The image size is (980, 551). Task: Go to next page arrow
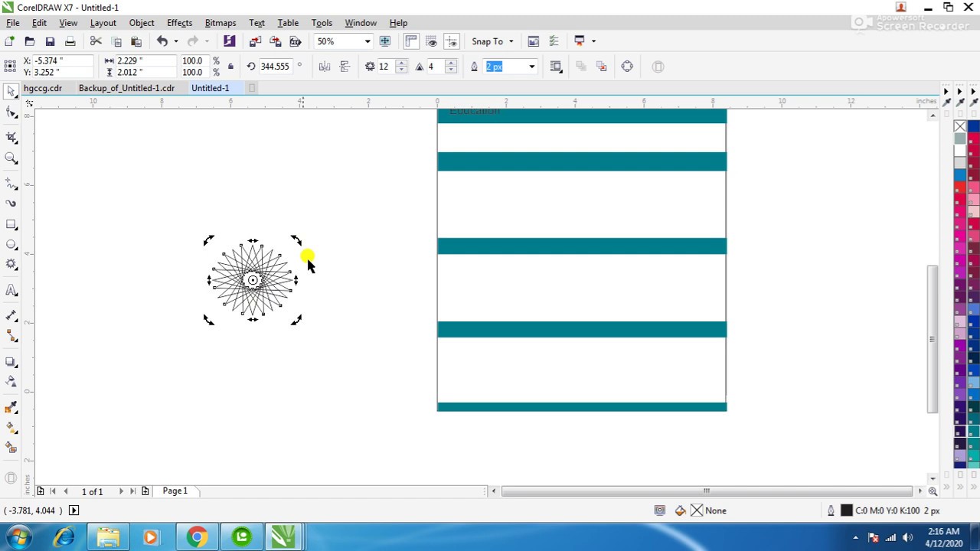(x=120, y=491)
